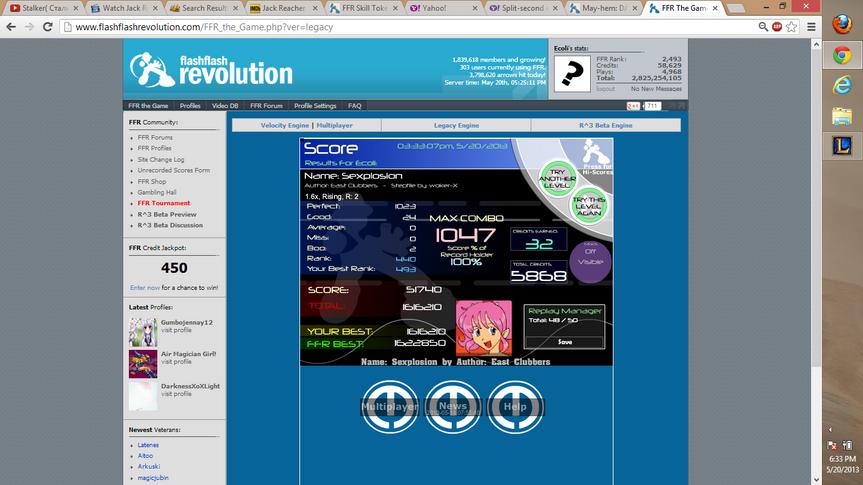The height and width of the screenshot is (485, 863).
Task: Click the Enter now jackpot link
Action: click(145, 288)
